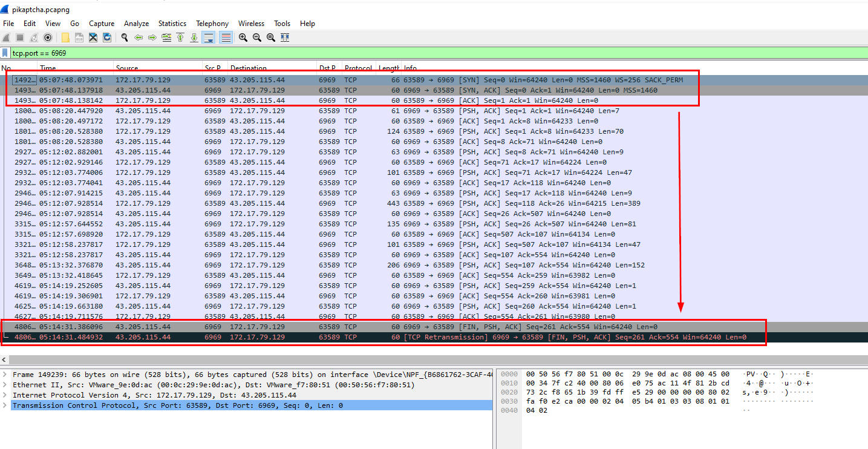Expand the Transmission Control Protocol row
Viewport: 868px width, 449px height.
(5, 405)
